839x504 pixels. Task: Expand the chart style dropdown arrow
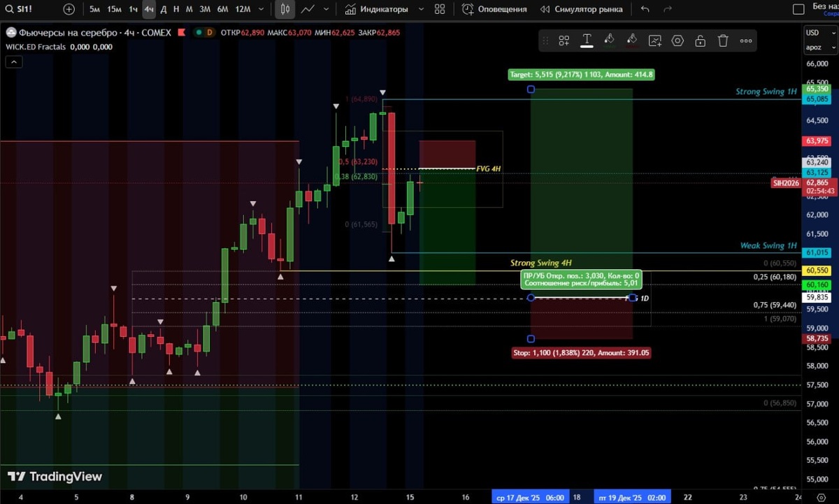tap(327, 9)
